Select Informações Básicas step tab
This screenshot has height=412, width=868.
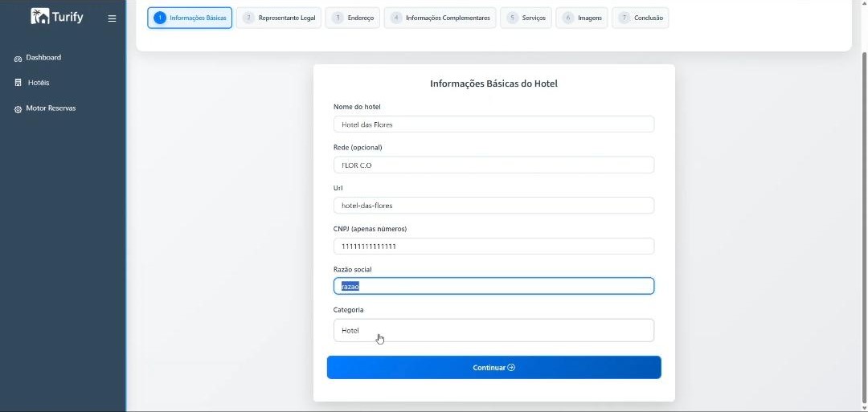click(190, 18)
